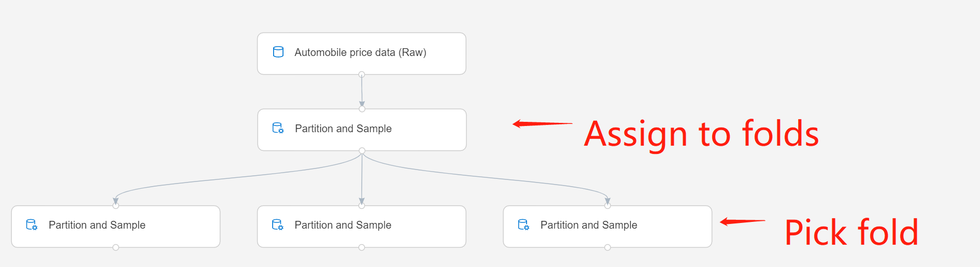The width and height of the screenshot is (980, 267).
Task: Click the bottom-right Partition and Sample icon
Action: (x=523, y=224)
